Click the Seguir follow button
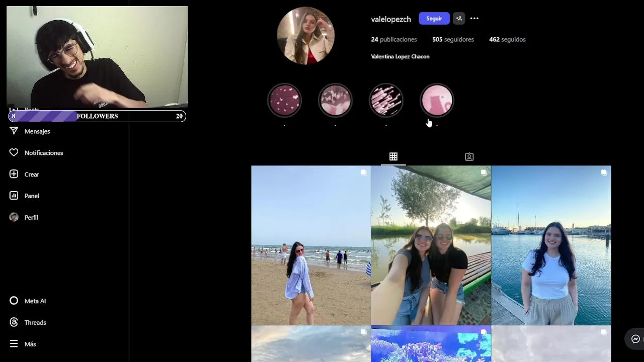The width and height of the screenshot is (644, 362). pos(434,19)
